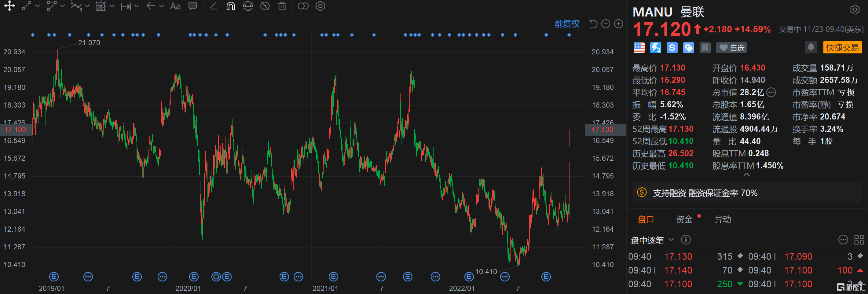
Task: Open price alert bell
Action: click(x=811, y=47)
